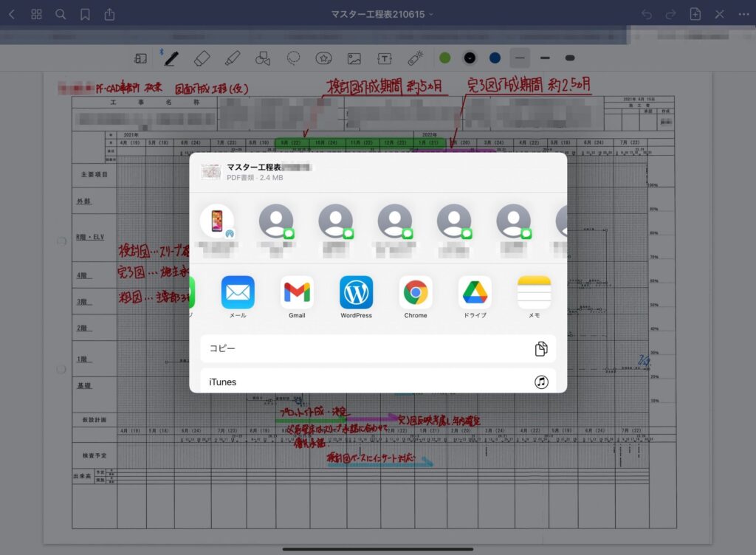Open the shapes tool
This screenshot has height=555, width=756.
[x=263, y=58]
